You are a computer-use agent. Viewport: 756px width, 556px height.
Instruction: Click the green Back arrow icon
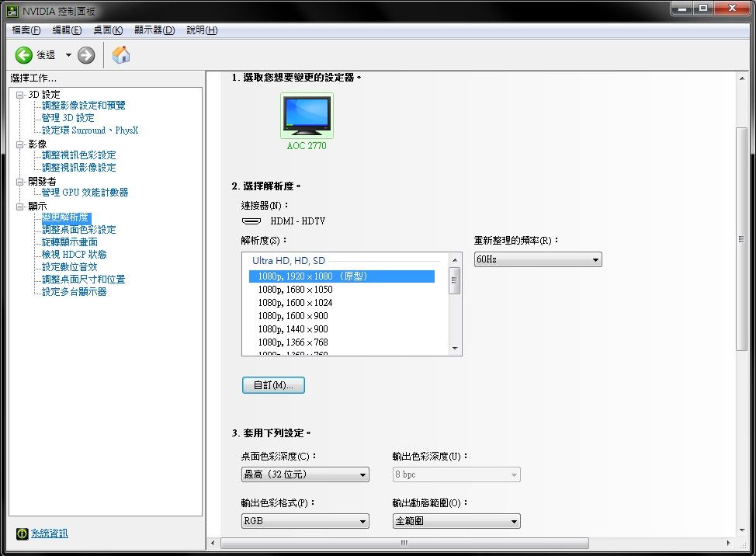24,55
